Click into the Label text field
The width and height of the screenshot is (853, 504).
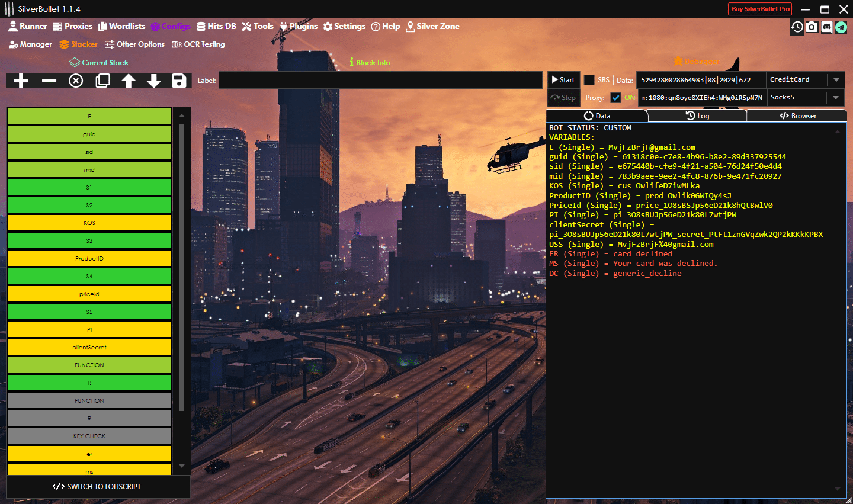click(x=380, y=81)
